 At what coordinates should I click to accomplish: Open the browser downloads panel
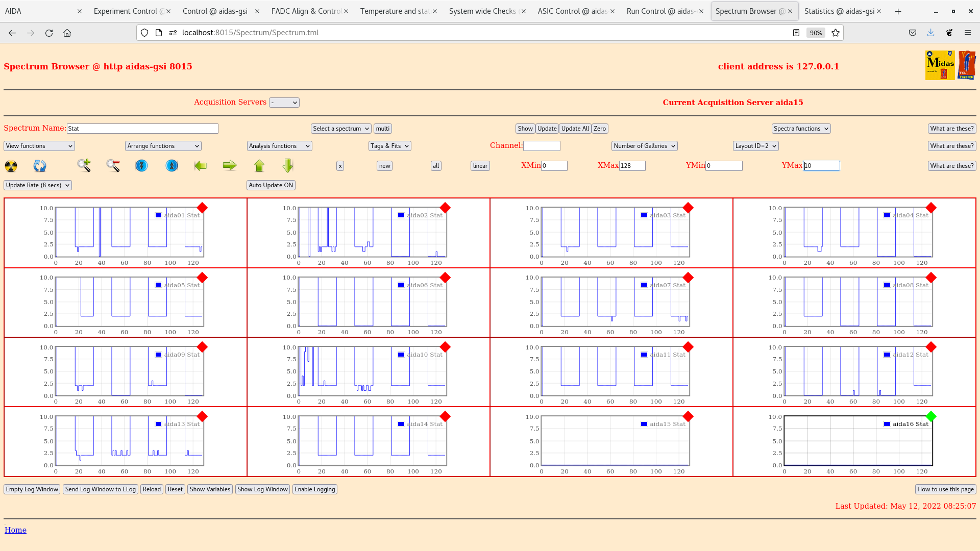click(x=931, y=33)
